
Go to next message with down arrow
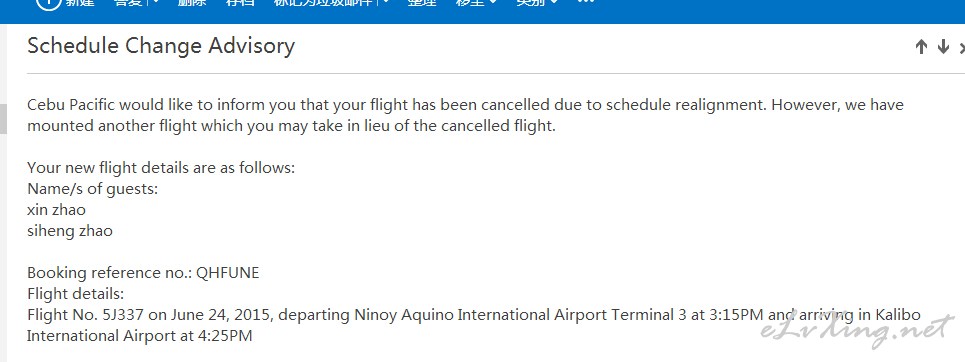[x=943, y=47]
